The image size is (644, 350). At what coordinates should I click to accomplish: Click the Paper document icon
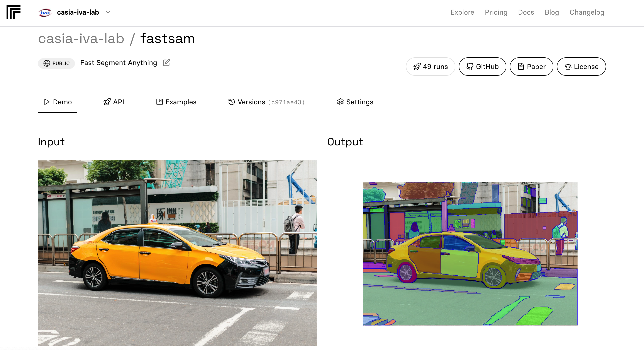pyautogui.click(x=521, y=67)
